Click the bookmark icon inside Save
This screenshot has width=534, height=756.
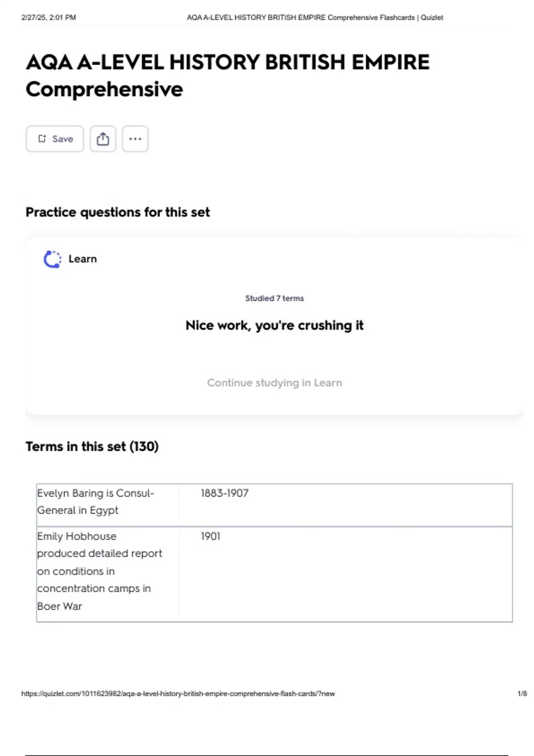tap(42, 139)
